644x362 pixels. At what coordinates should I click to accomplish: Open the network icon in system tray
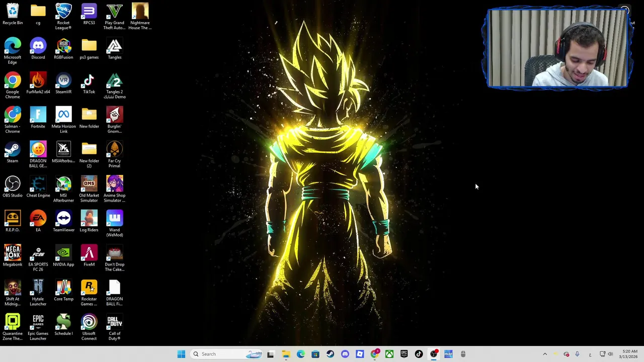(602, 354)
